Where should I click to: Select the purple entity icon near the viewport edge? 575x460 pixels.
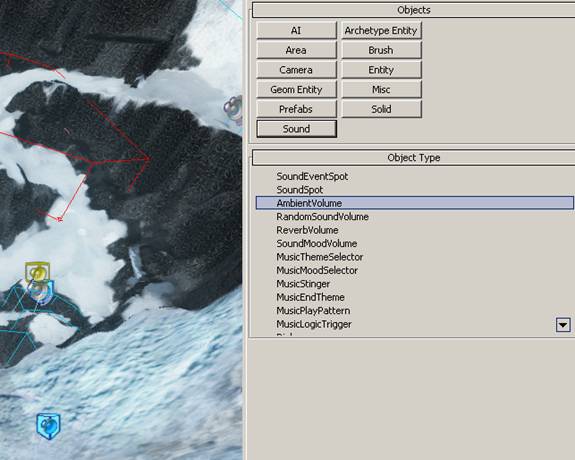click(233, 107)
